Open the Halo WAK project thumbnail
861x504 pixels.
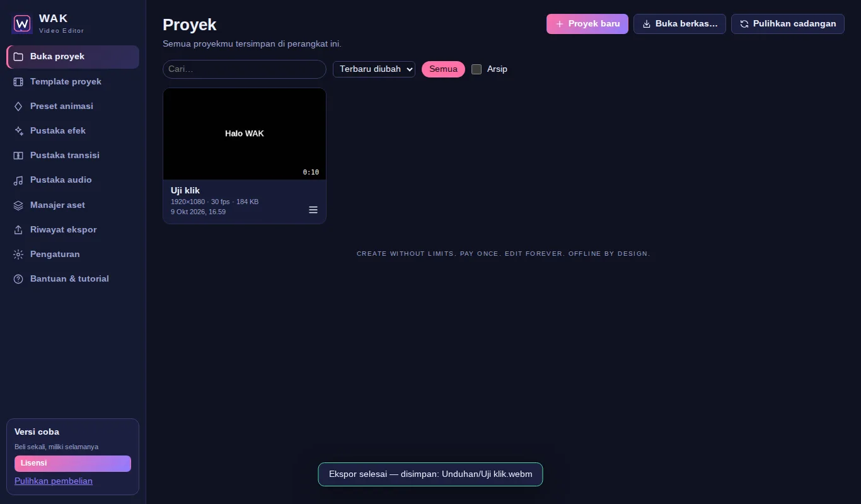245,134
